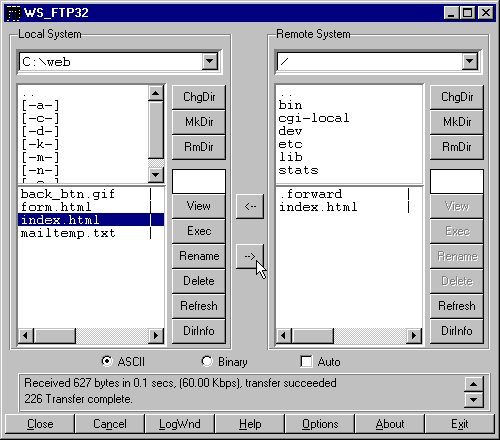Click remote MkDir button
This screenshot has height=440, width=500.
point(457,122)
